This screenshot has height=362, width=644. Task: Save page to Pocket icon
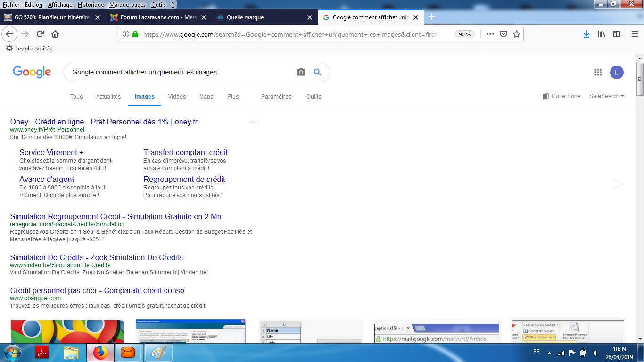point(504,34)
